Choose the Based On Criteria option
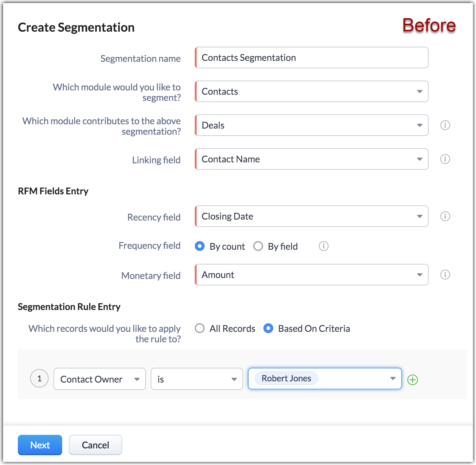 pos(268,328)
